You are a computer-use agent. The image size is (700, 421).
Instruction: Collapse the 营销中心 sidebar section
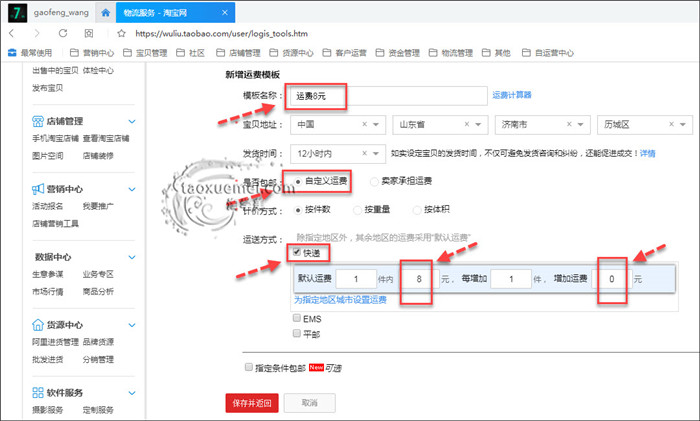pos(132,189)
